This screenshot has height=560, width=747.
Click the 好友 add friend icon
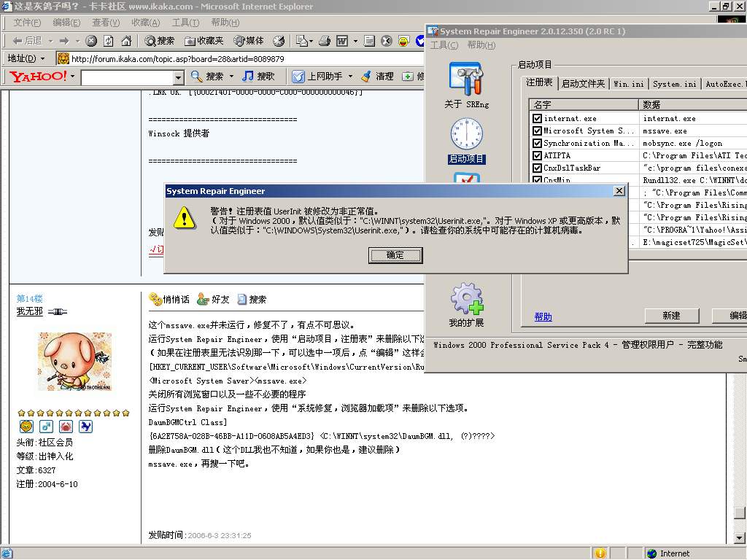[x=214, y=299]
